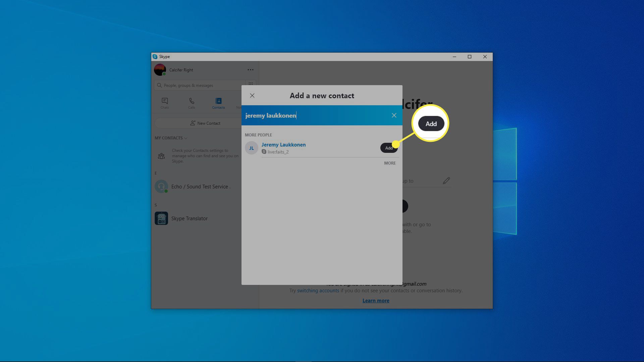Show MORE people results
This screenshot has width=644, height=362.
[390, 163]
